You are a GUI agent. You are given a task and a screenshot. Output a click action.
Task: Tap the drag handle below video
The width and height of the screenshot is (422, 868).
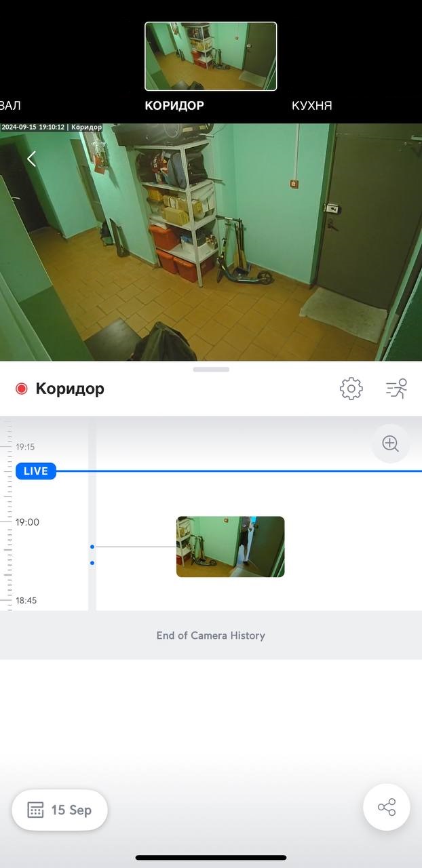pos(211,370)
